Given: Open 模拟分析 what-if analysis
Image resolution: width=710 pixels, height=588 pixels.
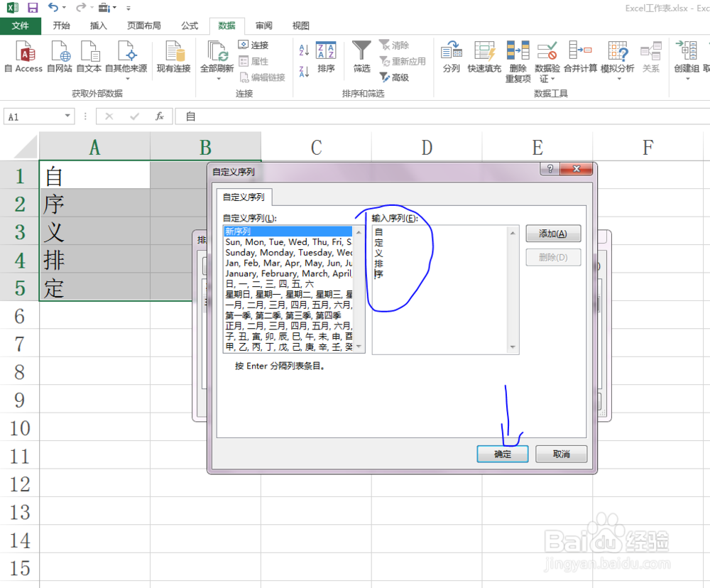Looking at the screenshot, I should [x=618, y=60].
